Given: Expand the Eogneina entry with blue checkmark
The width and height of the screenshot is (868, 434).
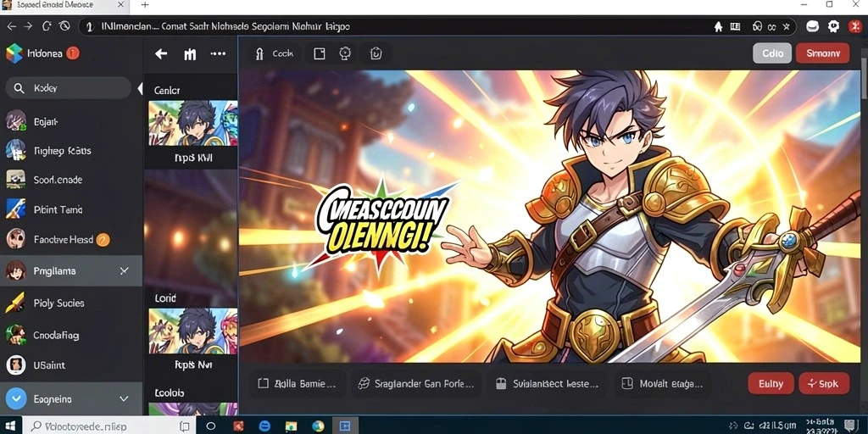Looking at the screenshot, I should tap(124, 398).
